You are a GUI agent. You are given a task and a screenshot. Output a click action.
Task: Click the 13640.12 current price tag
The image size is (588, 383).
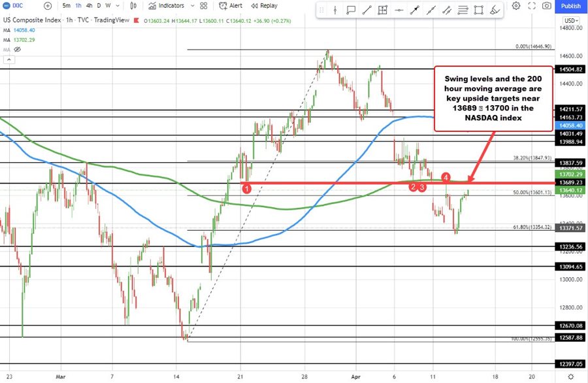pyautogui.click(x=571, y=190)
